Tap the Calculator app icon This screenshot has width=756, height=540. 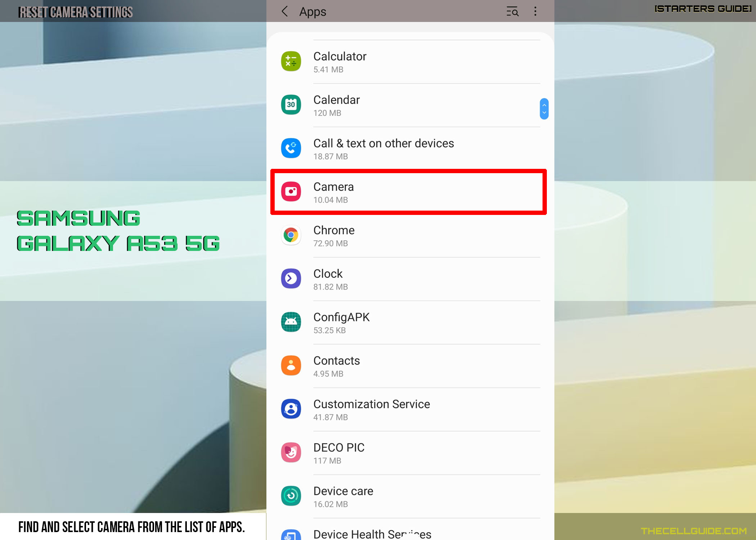point(291,61)
